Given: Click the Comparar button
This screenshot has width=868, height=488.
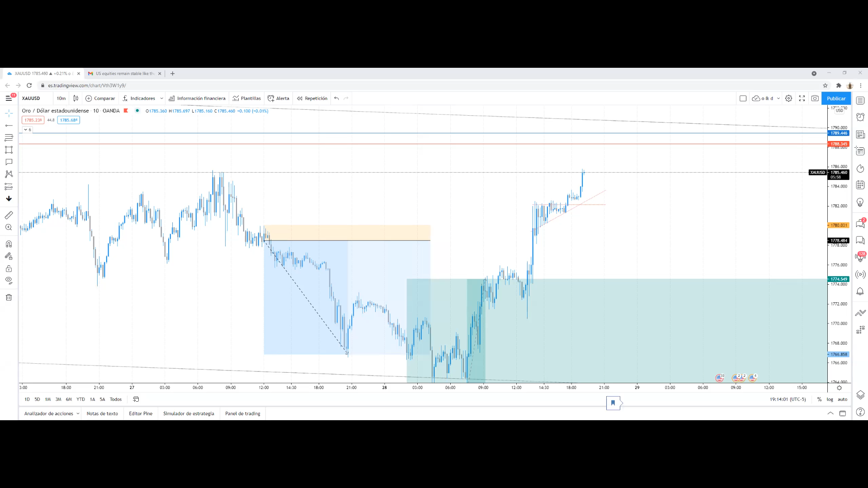Looking at the screenshot, I should coord(100,98).
